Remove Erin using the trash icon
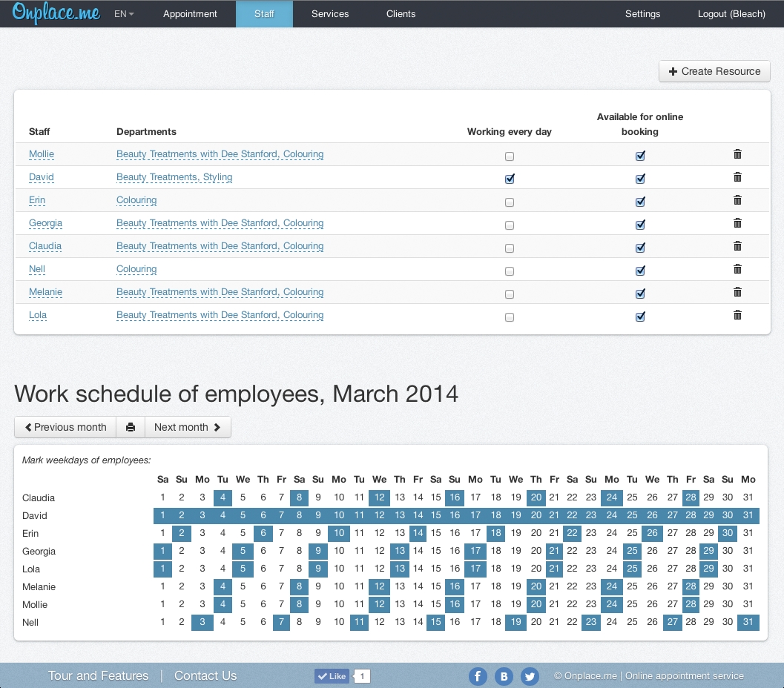Screen dimensions: 784x688 coord(737,200)
